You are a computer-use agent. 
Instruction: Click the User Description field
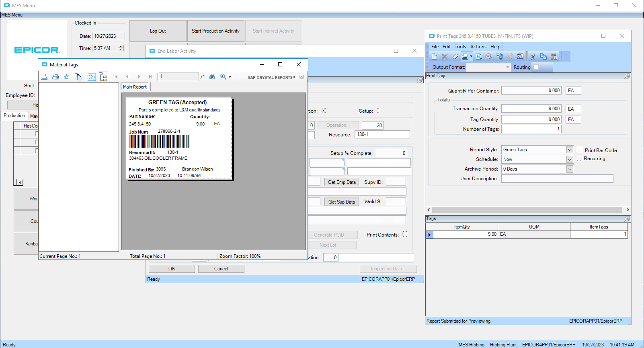pyautogui.click(x=557, y=179)
